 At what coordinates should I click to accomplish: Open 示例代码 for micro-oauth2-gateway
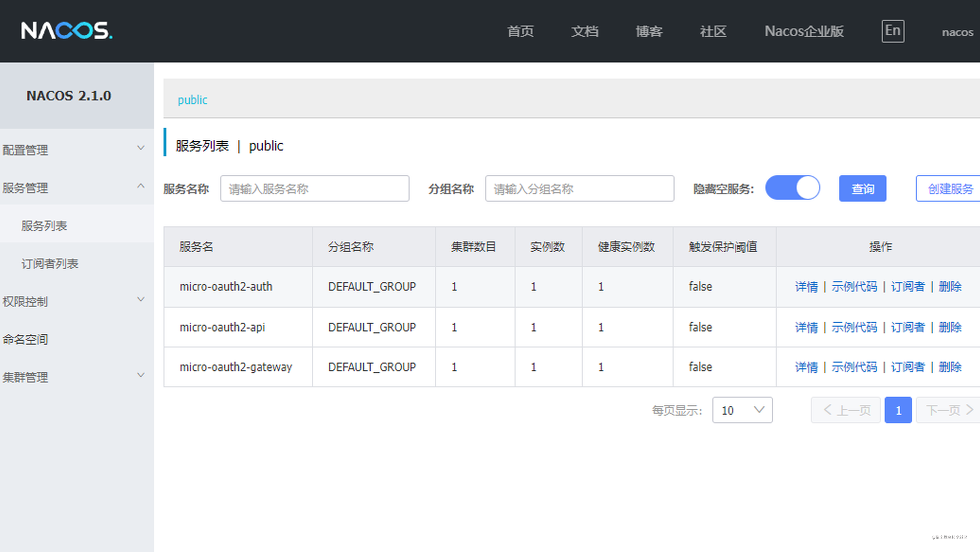(x=854, y=367)
